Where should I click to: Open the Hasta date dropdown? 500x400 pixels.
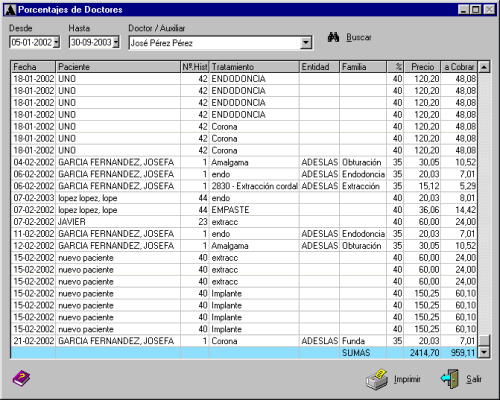[x=116, y=42]
